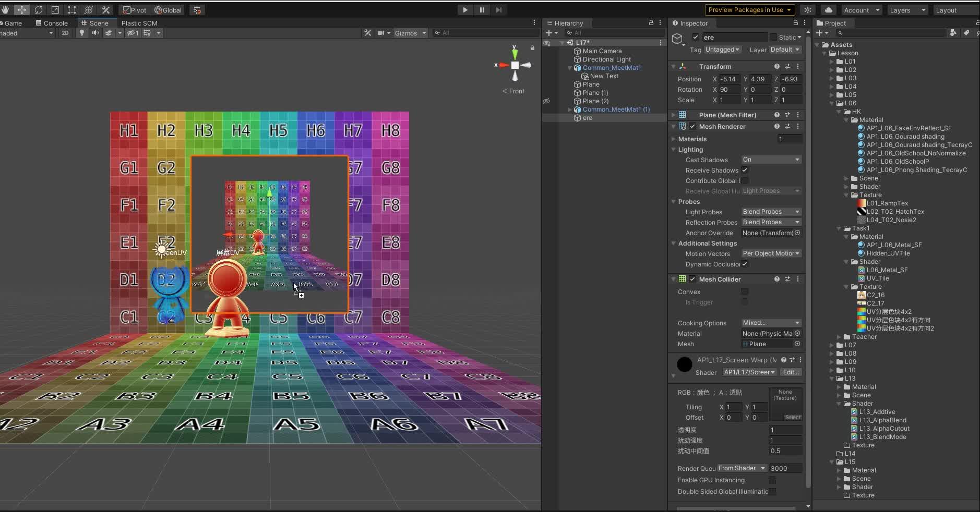The width and height of the screenshot is (980, 512).
Task: Switch Scene view to 2D mode
Action: [x=66, y=33]
